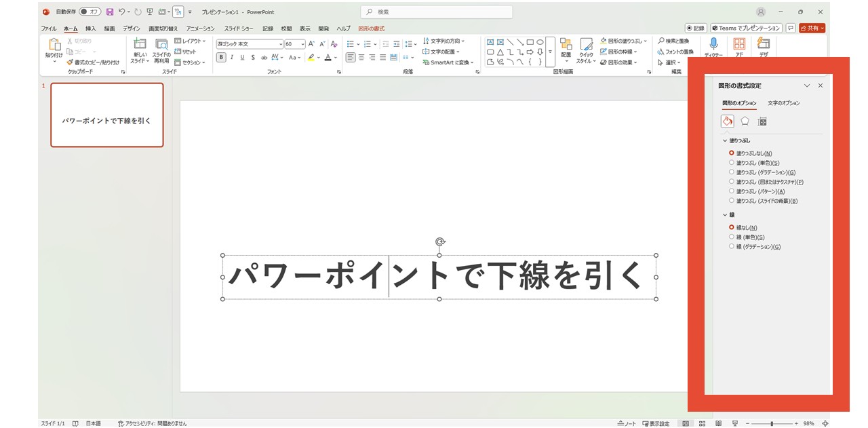Apply strikethrough formatting

point(263,58)
